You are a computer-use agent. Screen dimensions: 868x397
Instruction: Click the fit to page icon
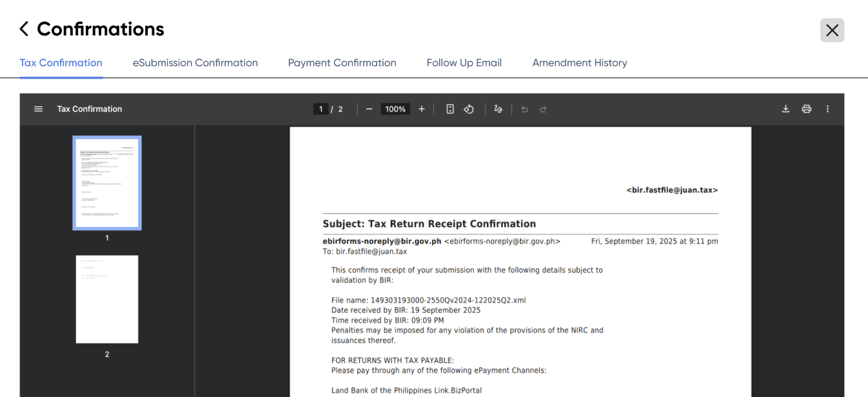(450, 110)
